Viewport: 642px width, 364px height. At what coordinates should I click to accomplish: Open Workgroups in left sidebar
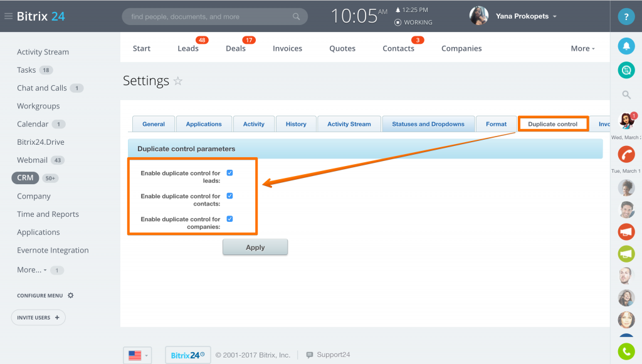tap(38, 106)
